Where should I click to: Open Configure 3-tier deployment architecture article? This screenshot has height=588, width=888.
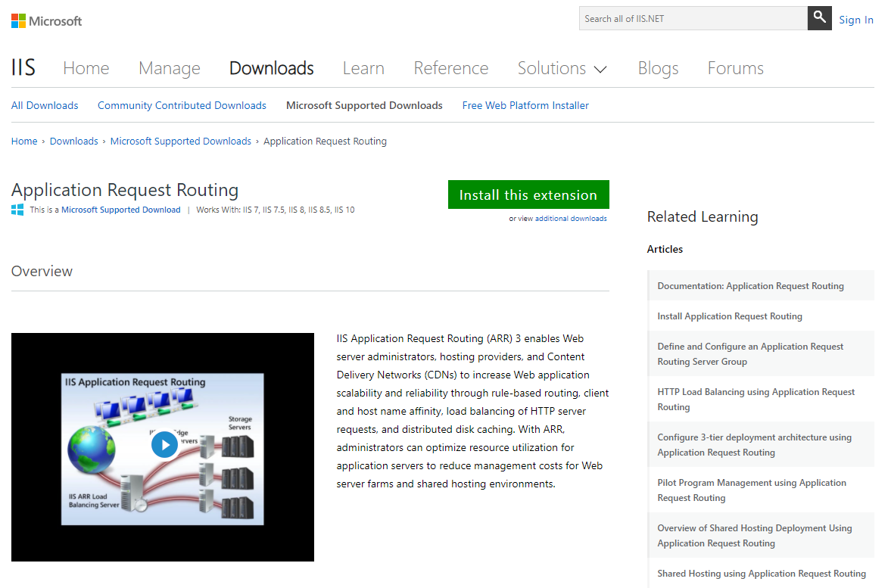[x=761, y=444]
